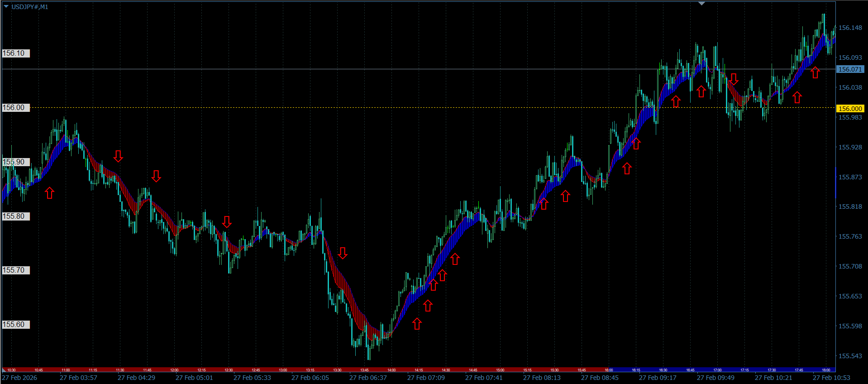Click 155.763 on the price scale

click(850, 236)
